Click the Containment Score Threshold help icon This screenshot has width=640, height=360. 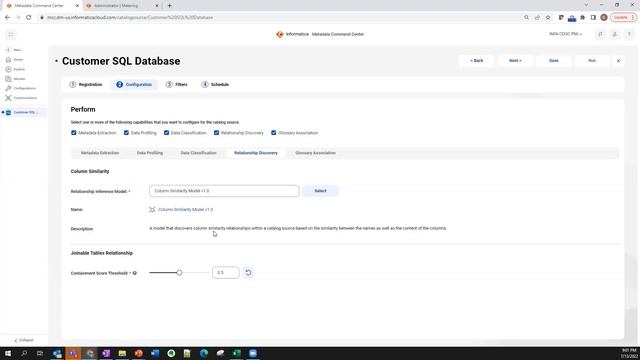point(135,273)
